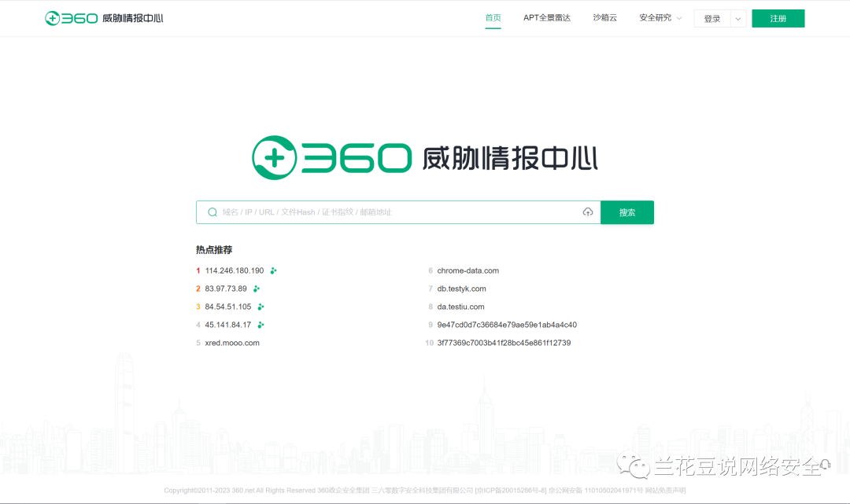Viewport: 850px width, 504px height.
Task: Open hot item xred.mooo.com
Action: 232,343
